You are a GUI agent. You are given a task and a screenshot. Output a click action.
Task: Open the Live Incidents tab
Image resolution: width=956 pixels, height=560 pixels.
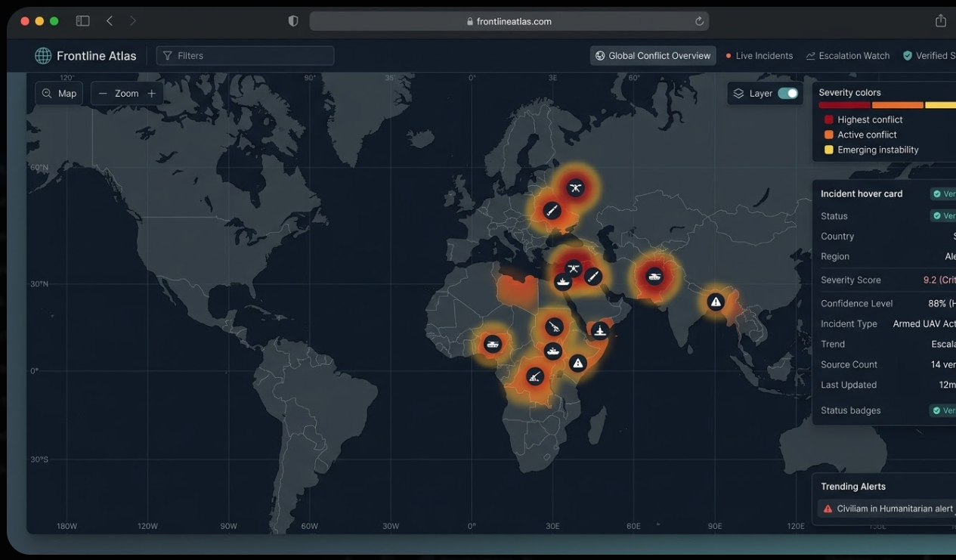(x=759, y=55)
